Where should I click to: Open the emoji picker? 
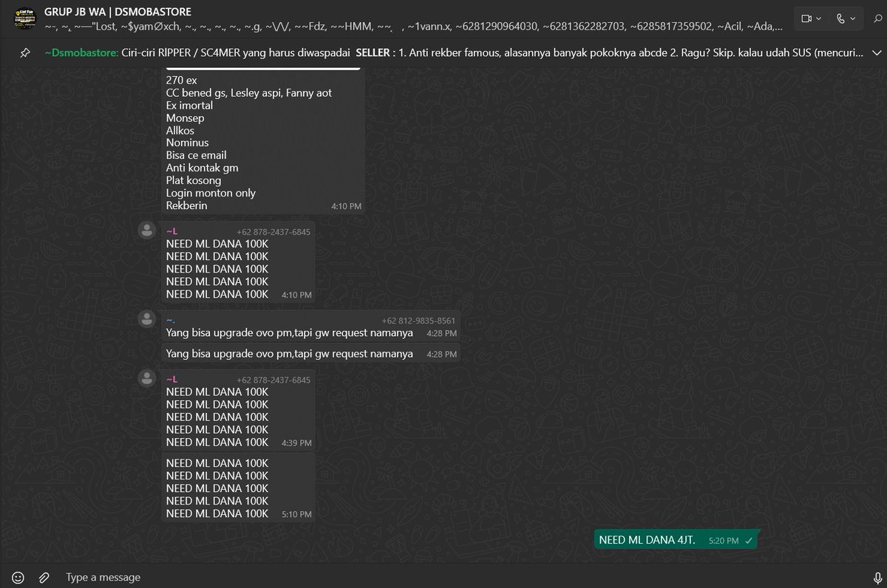pos(19,577)
